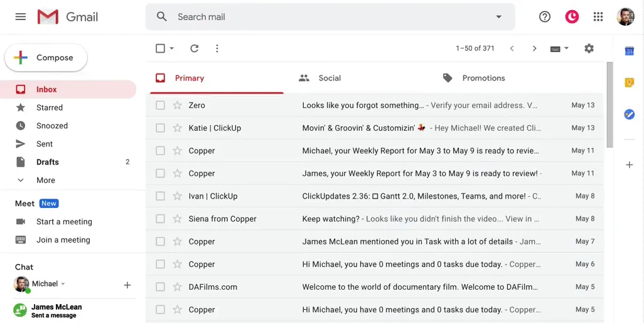Open the Help question mark icon
This screenshot has width=644, height=323.
click(545, 17)
